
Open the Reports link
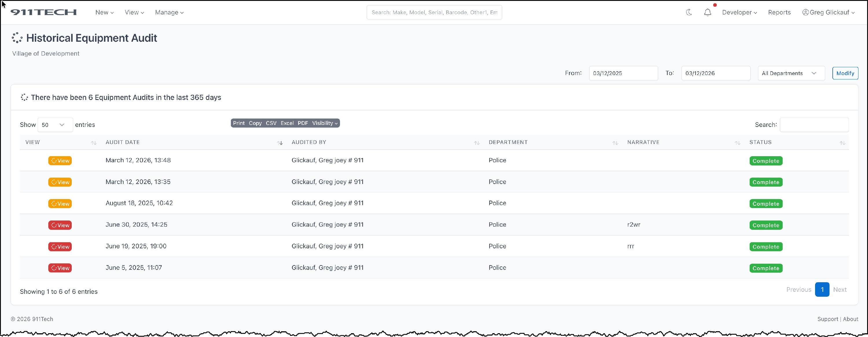(779, 12)
